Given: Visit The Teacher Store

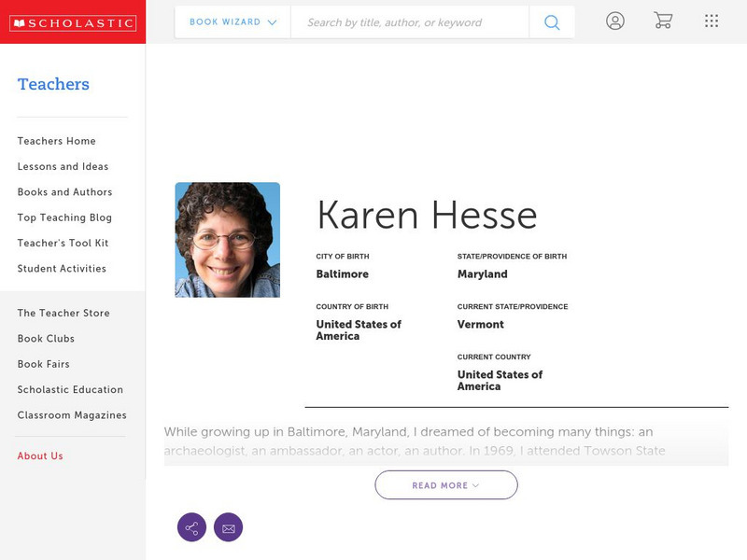Looking at the screenshot, I should [63, 314].
